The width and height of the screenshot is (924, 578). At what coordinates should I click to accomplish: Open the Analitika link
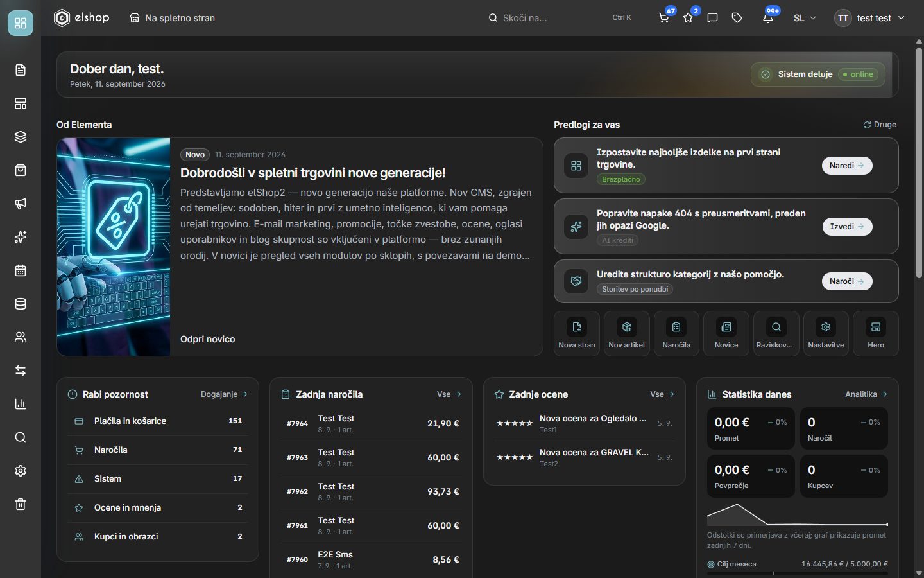click(x=866, y=394)
